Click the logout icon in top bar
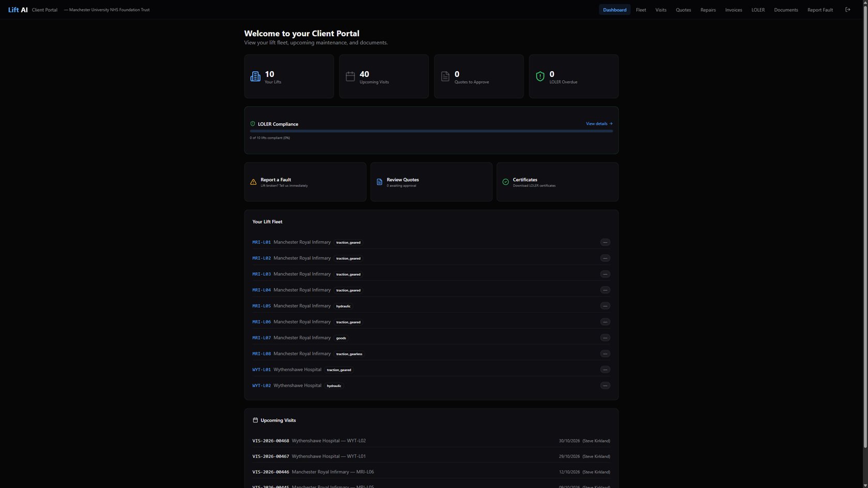The width and height of the screenshot is (868, 488). [x=848, y=10]
